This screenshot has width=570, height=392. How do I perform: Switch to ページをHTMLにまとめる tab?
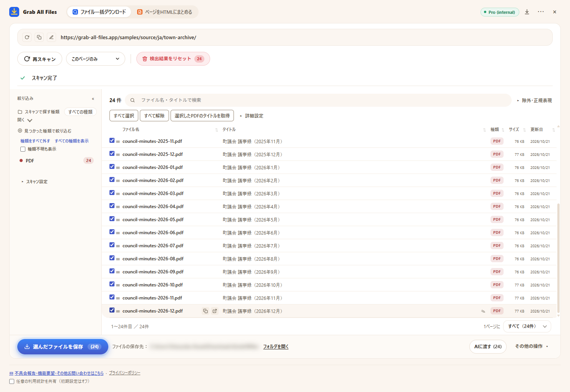click(165, 12)
